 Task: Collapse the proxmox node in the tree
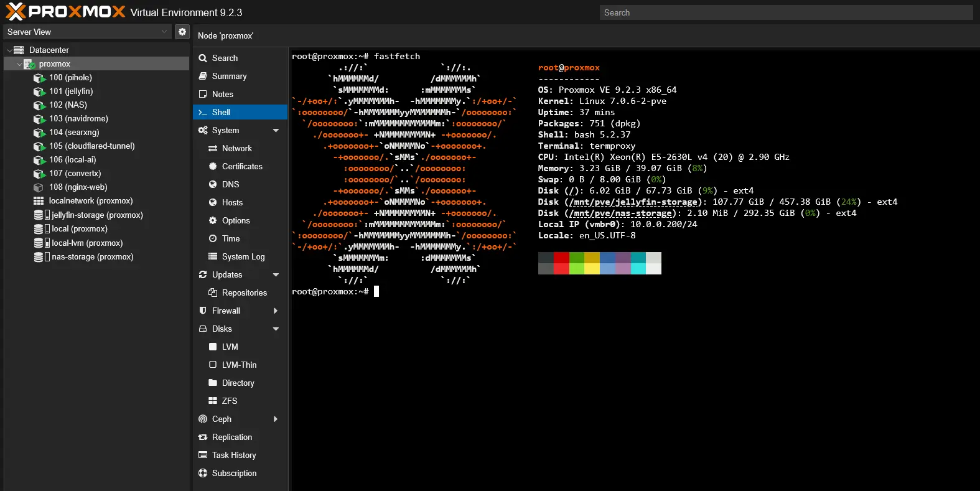19,64
